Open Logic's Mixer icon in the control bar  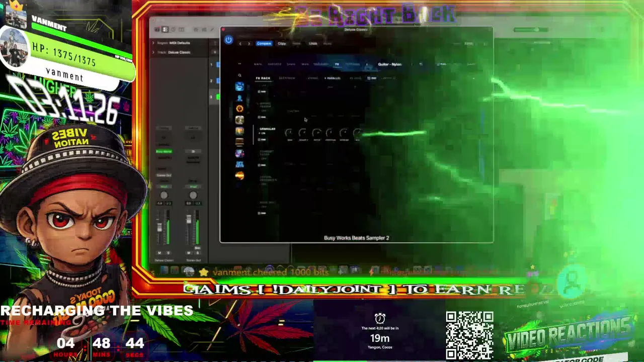point(204,30)
